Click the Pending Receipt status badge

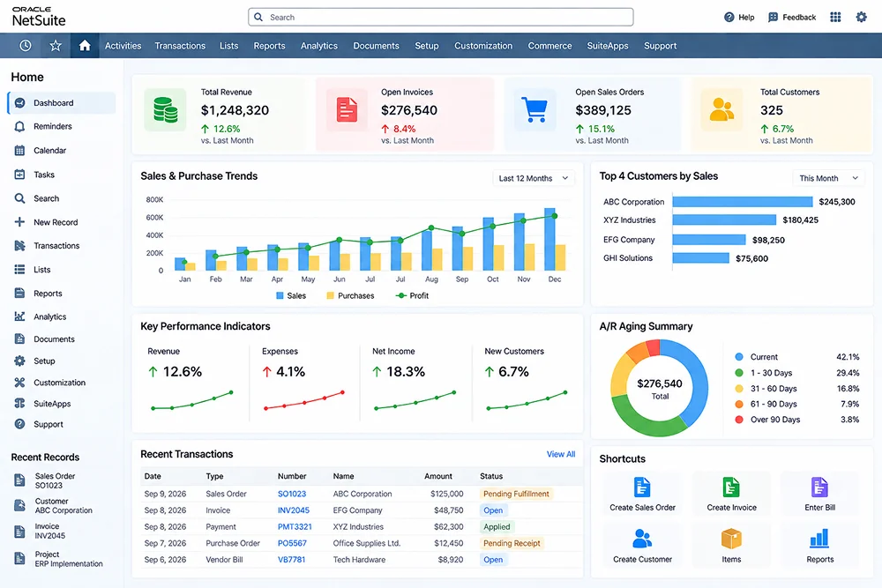(x=512, y=543)
